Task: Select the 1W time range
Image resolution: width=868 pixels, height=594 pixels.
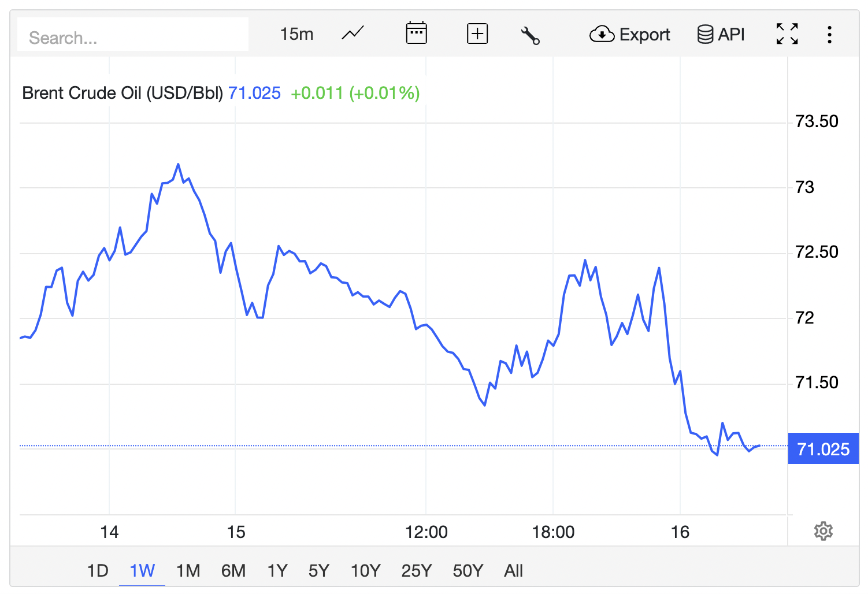Action: (142, 571)
